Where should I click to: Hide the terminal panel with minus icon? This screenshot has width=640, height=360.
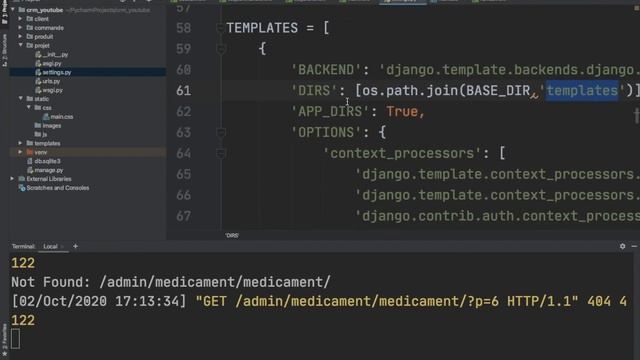click(634, 246)
